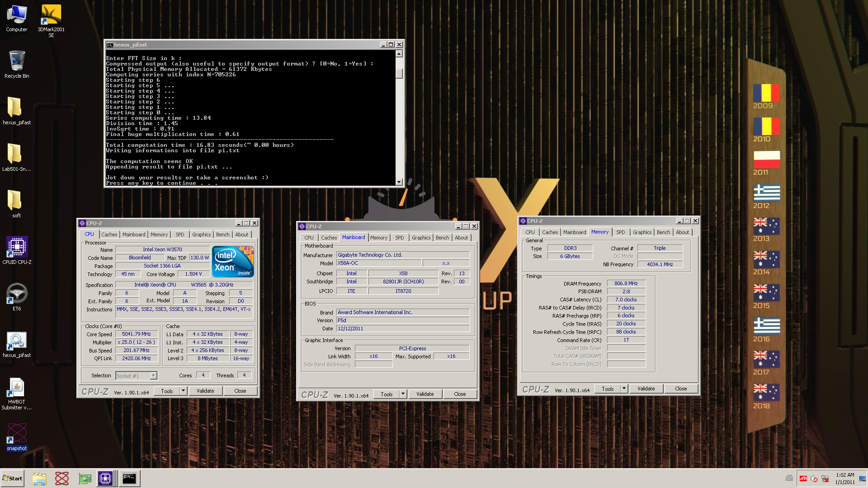Click the BIOS Date value 12/12/2011

click(403, 329)
